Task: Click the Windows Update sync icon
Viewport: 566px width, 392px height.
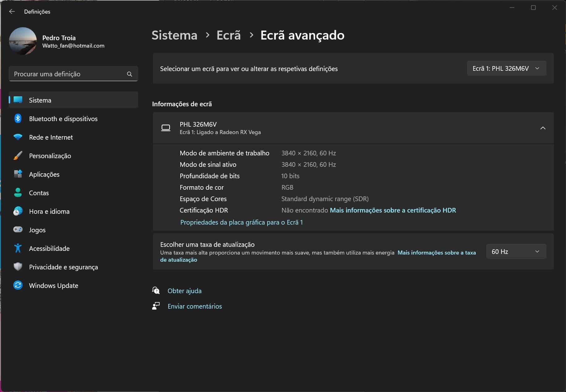Action: click(18, 285)
